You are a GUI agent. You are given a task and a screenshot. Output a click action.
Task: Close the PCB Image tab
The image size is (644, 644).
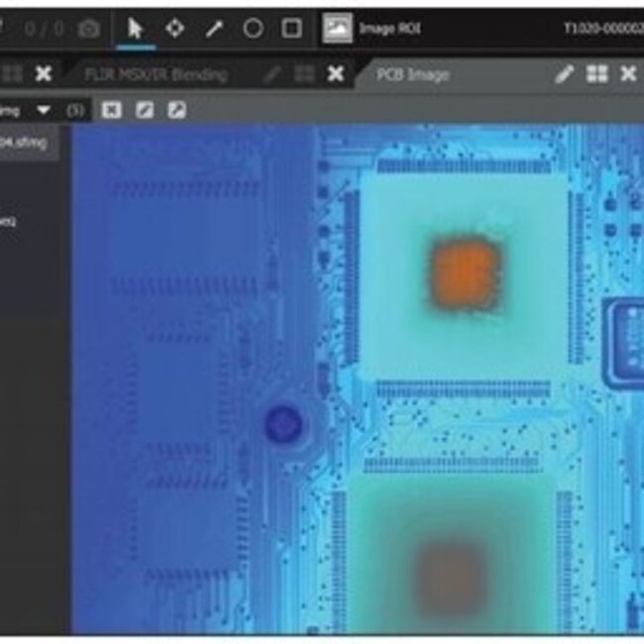(x=628, y=74)
